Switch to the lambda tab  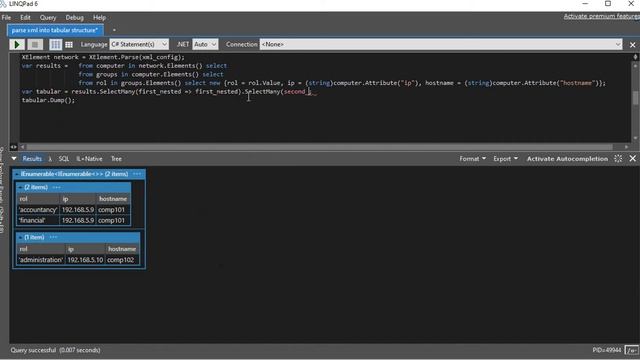pyautogui.click(x=50, y=159)
